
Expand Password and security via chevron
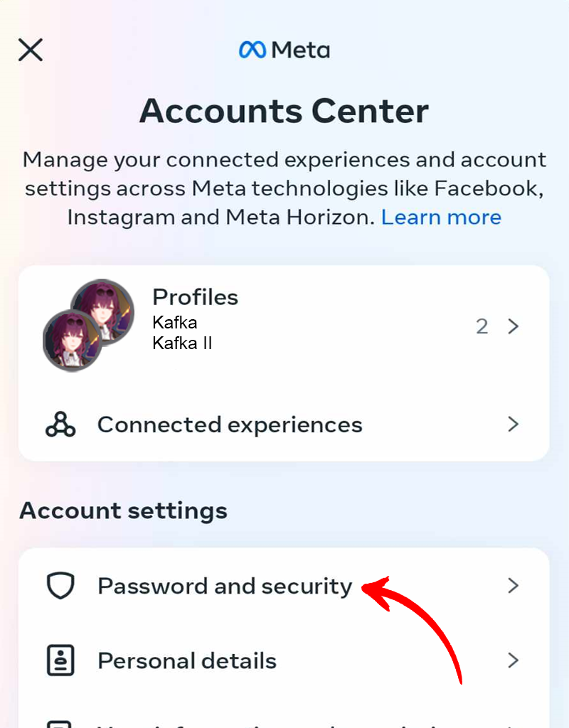(514, 586)
